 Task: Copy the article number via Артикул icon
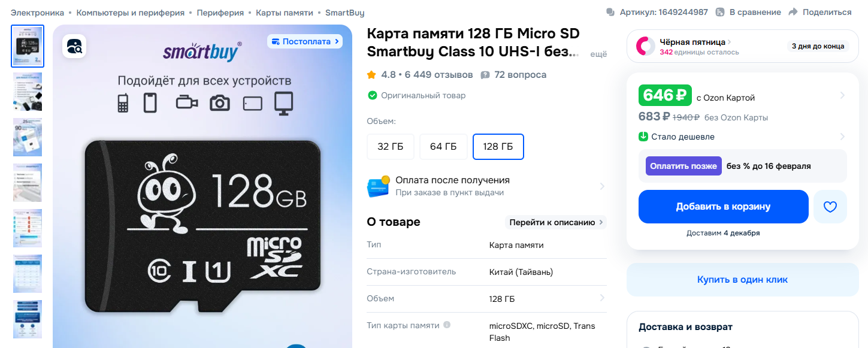coord(610,12)
